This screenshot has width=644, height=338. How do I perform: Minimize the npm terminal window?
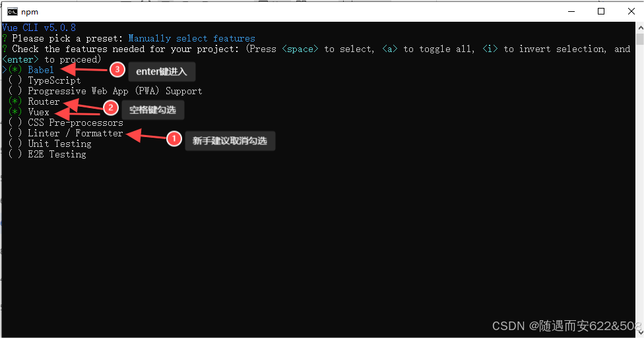(x=571, y=11)
